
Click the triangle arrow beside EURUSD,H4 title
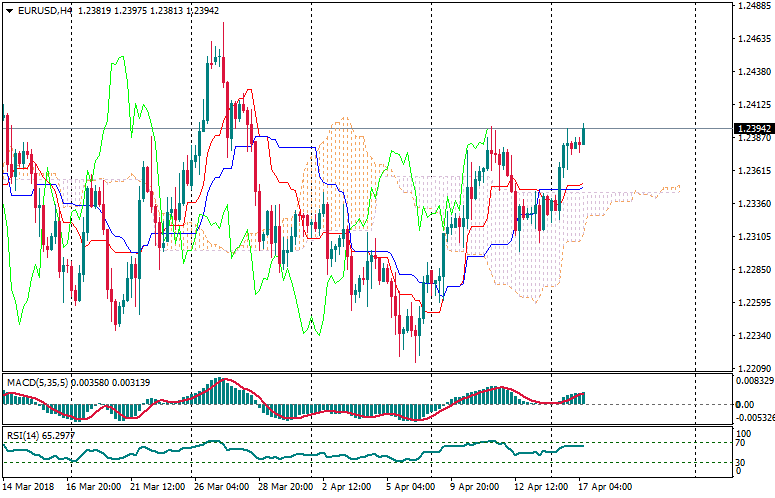pyautogui.click(x=9, y=10)
